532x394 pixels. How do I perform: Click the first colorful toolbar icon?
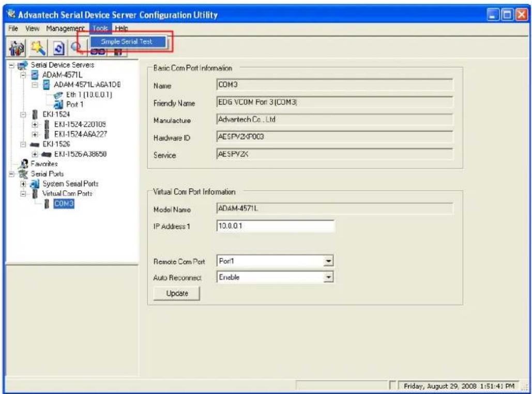[x=17, y=48]
